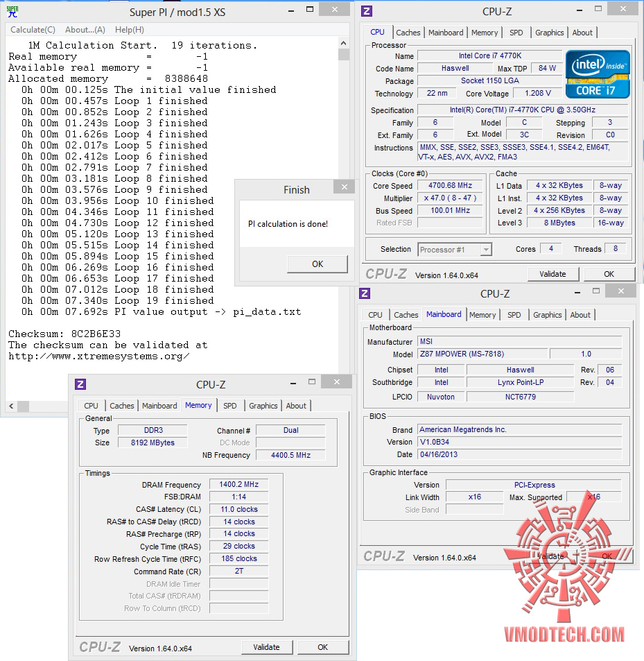644x661 pixels.
Task: Click Caches tab in the Memory CPU-Z window
Action: point(122,406)
